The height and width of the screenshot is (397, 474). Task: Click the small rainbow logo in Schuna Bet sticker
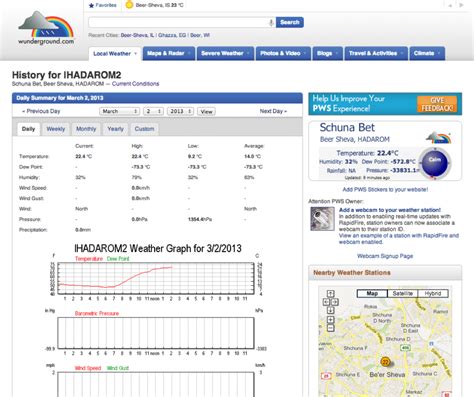pyautogui.click(x=439, y=138)
